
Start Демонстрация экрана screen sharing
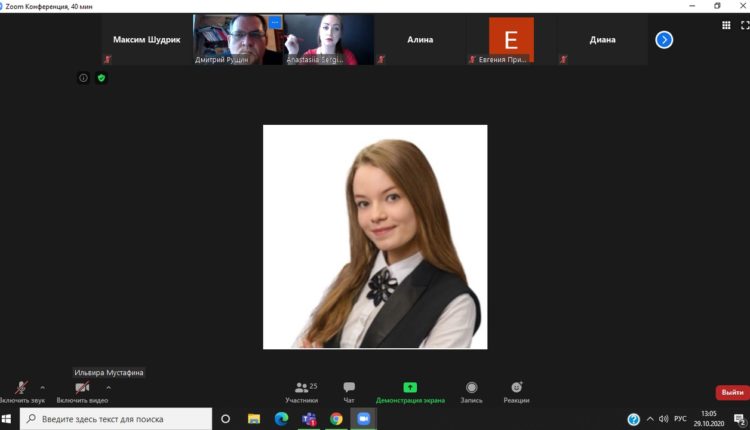(x=410, y=392)
